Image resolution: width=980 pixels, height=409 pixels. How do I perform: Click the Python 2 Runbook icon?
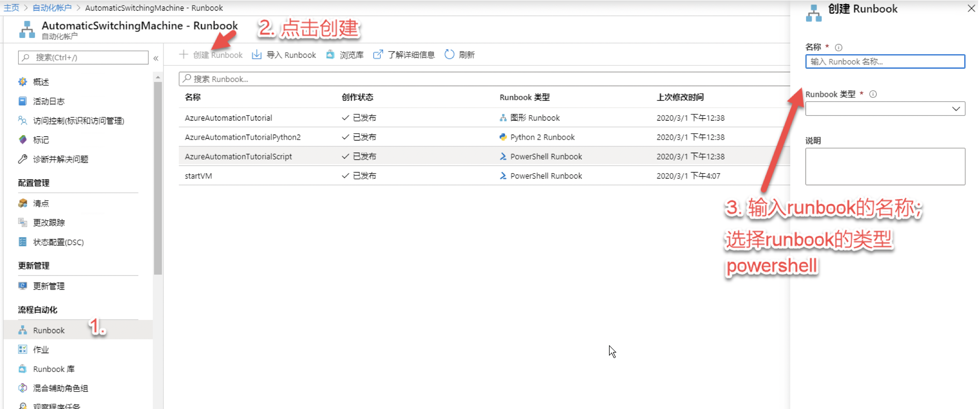[503, 137]
